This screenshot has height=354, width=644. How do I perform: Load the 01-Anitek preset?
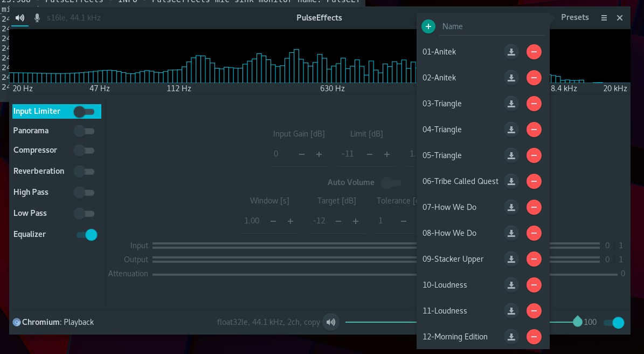point(511,52)
